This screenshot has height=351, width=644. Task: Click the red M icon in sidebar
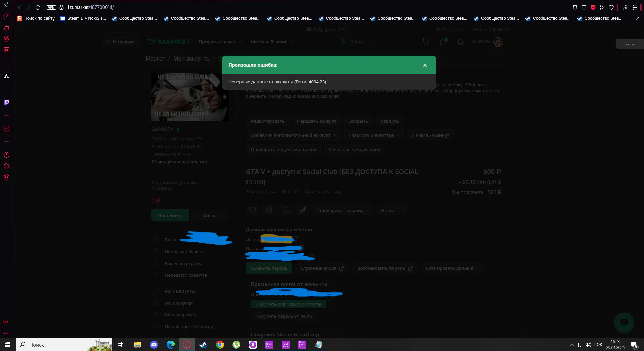click(x=6, y=50)
